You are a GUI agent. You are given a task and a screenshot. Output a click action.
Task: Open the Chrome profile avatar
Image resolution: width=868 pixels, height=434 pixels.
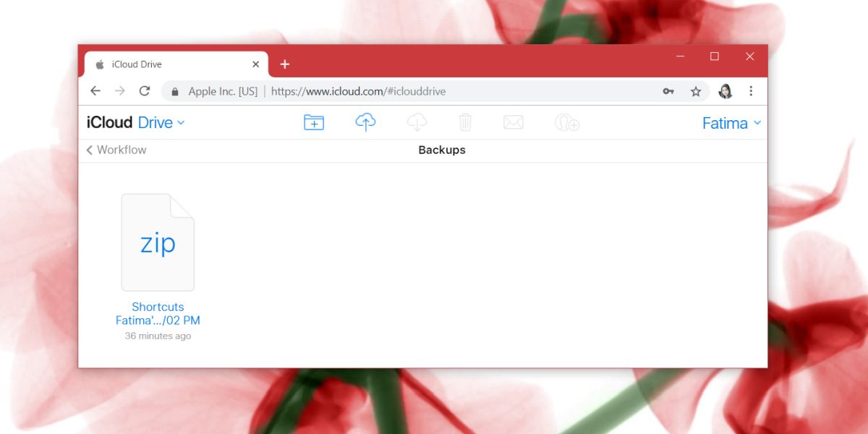[x=725, y=91]
